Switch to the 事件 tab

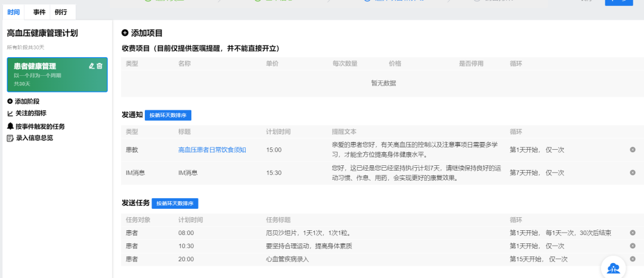[x=39, y=12]
